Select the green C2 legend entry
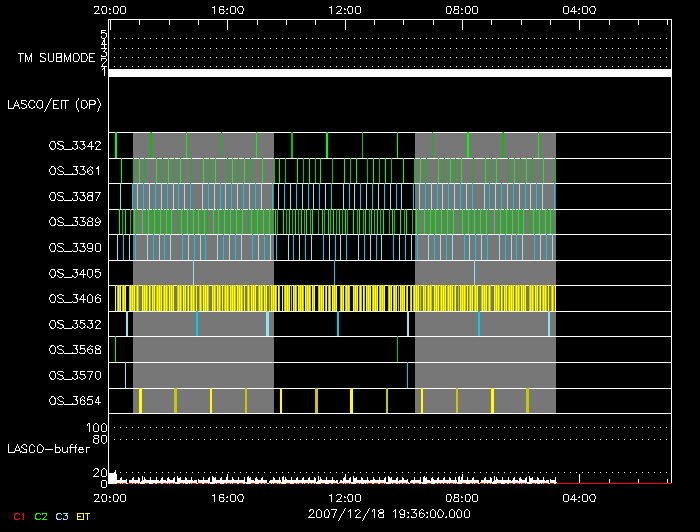The image size is (700, 532). point(41,516)
